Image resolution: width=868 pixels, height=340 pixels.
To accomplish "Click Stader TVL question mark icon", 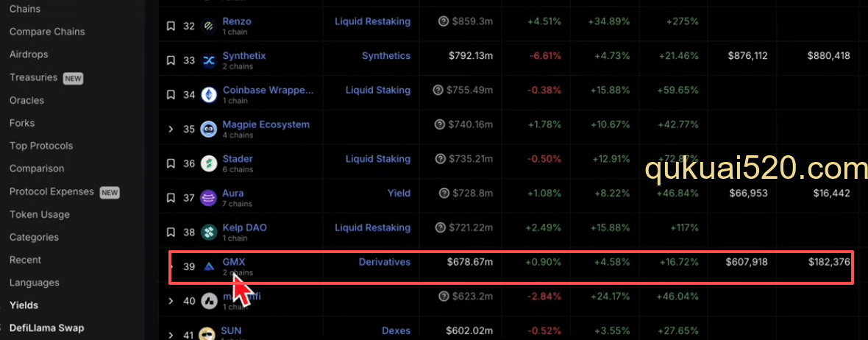I will (441, 159).
